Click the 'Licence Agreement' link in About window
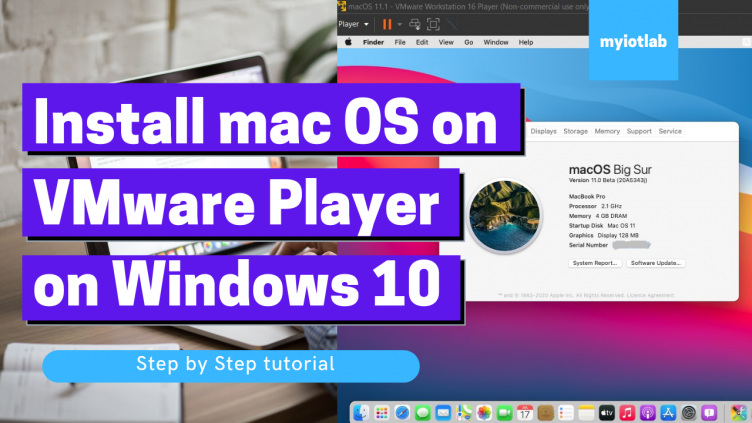 (650, 295)
